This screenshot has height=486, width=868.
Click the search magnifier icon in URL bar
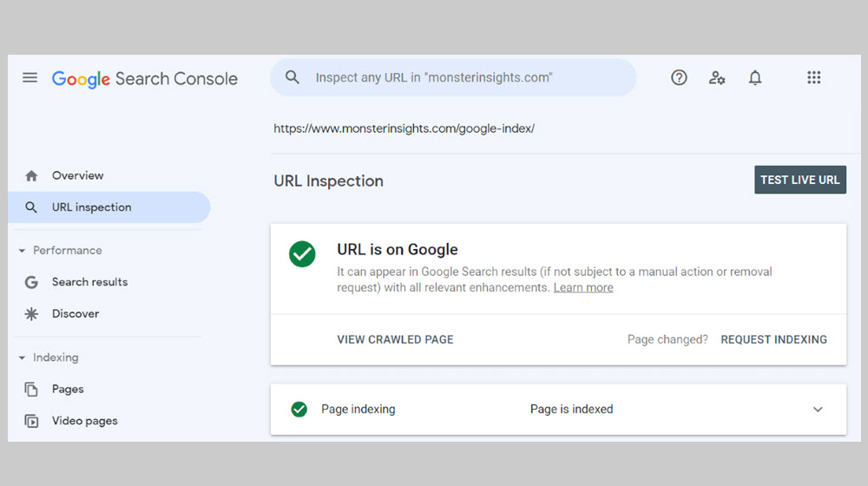pyautogui.click(x=293, y=77)
